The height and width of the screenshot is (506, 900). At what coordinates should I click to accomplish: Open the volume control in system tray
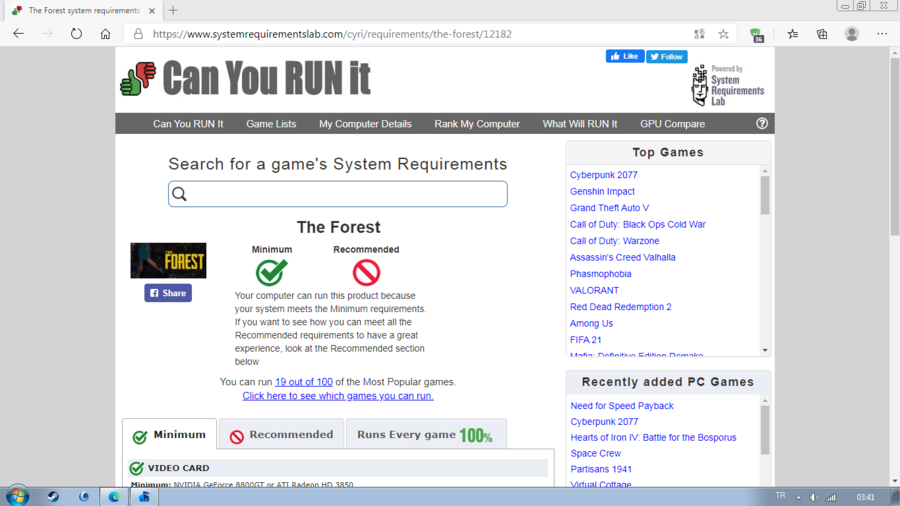tap(814, 497)
